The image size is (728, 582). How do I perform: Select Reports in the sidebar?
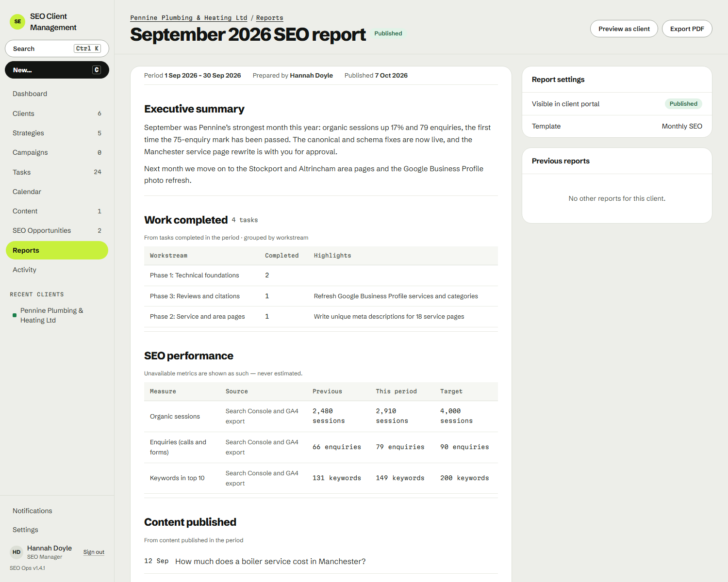pyautogui.click(x=57, y=250)
